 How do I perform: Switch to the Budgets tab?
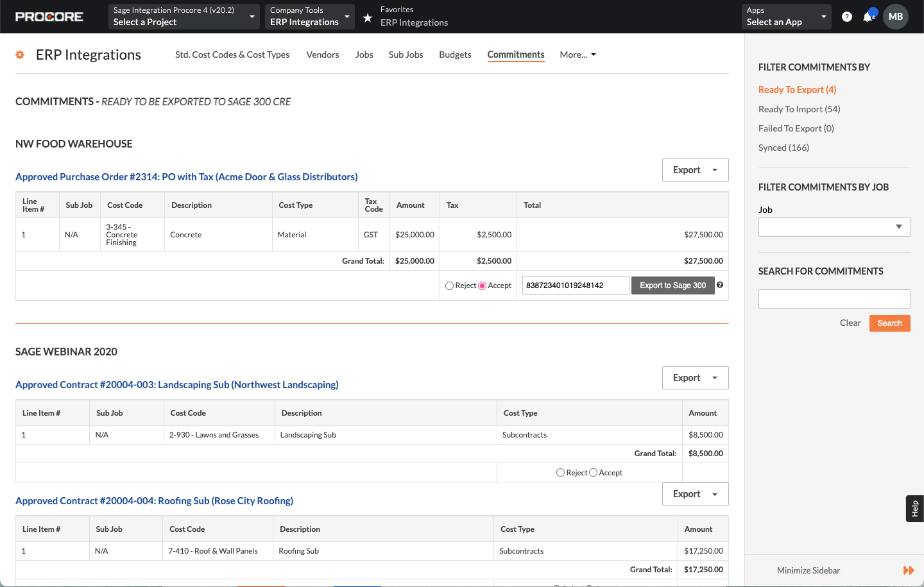(455, 55)
